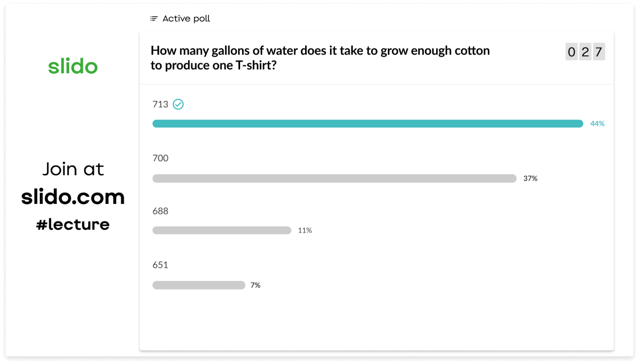Click the teal 44% result bar

tap(368, 124)
